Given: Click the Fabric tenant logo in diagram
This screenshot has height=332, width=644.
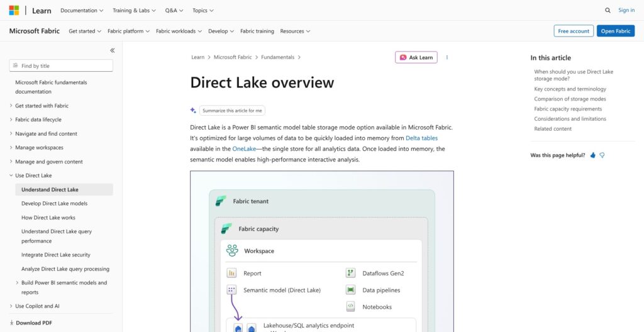Looking at the screenshot, I should [221, 201].
